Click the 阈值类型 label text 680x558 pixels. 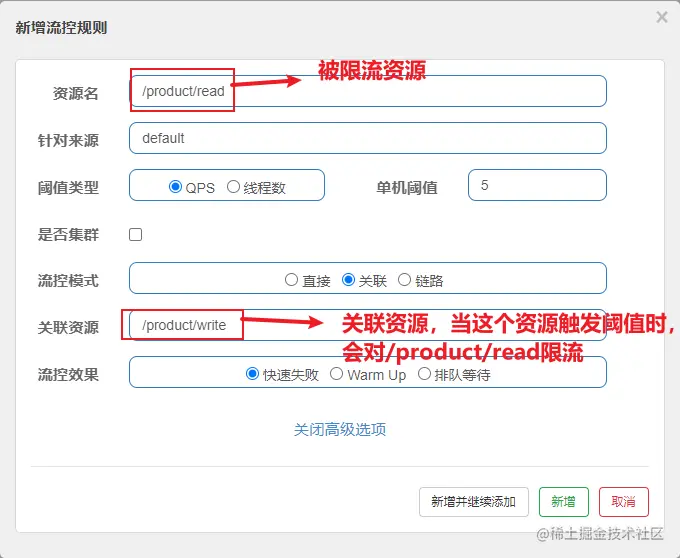point(68,188)
